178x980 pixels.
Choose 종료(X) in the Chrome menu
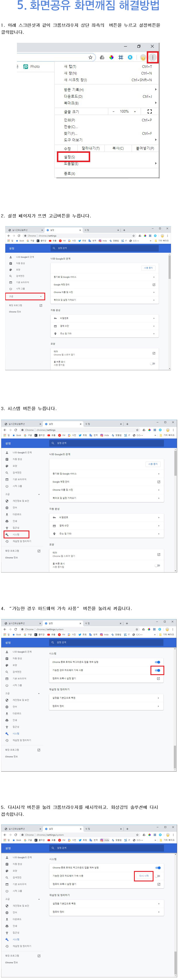[69, 173]
